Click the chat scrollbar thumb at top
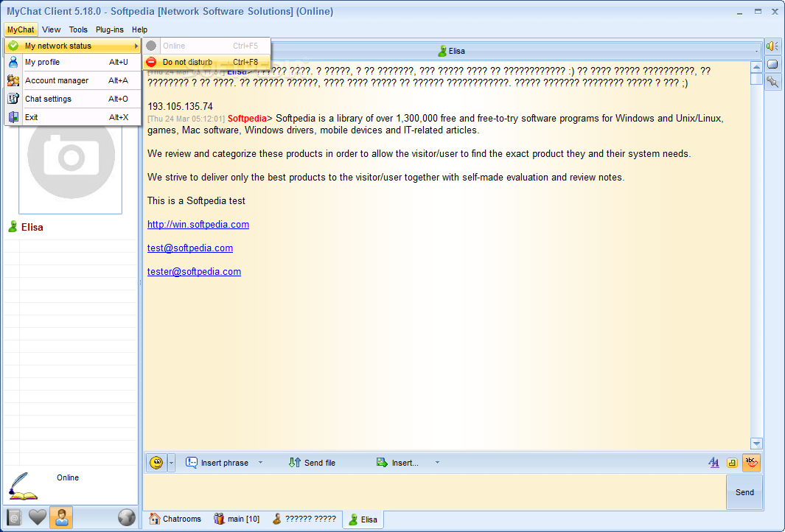 (756, 79)
